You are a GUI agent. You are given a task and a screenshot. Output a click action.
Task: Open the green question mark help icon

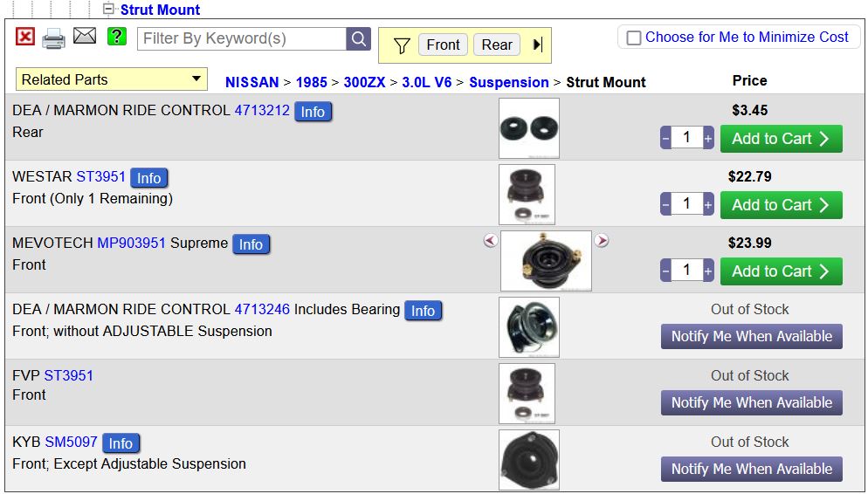click(117, 37)
